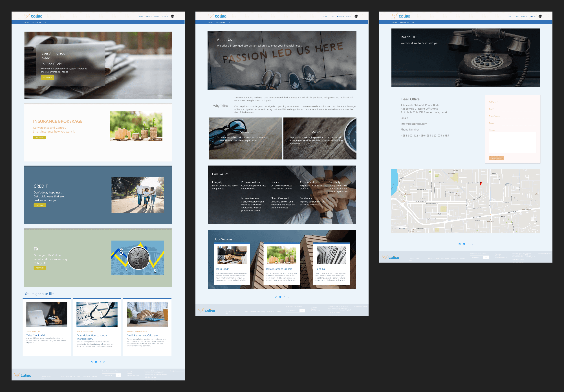
Task: Click profile avatar on the Reach Us page header
Action: [x=540, y=16]
